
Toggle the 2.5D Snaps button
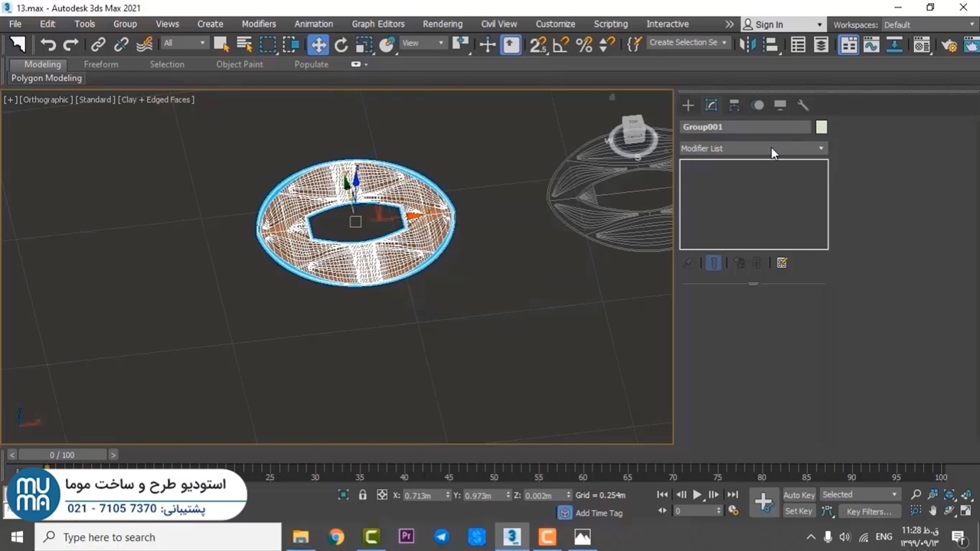tap(538, 44)
